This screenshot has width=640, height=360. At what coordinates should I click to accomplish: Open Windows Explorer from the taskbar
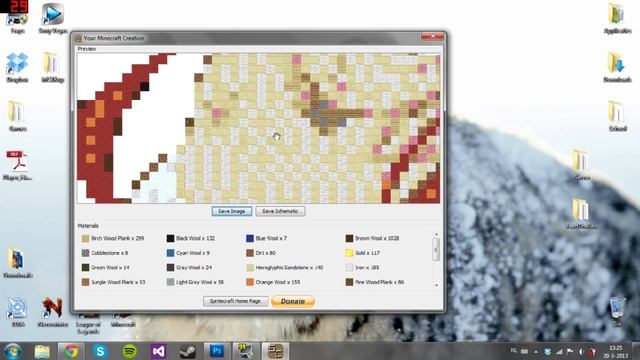point(42,351)
